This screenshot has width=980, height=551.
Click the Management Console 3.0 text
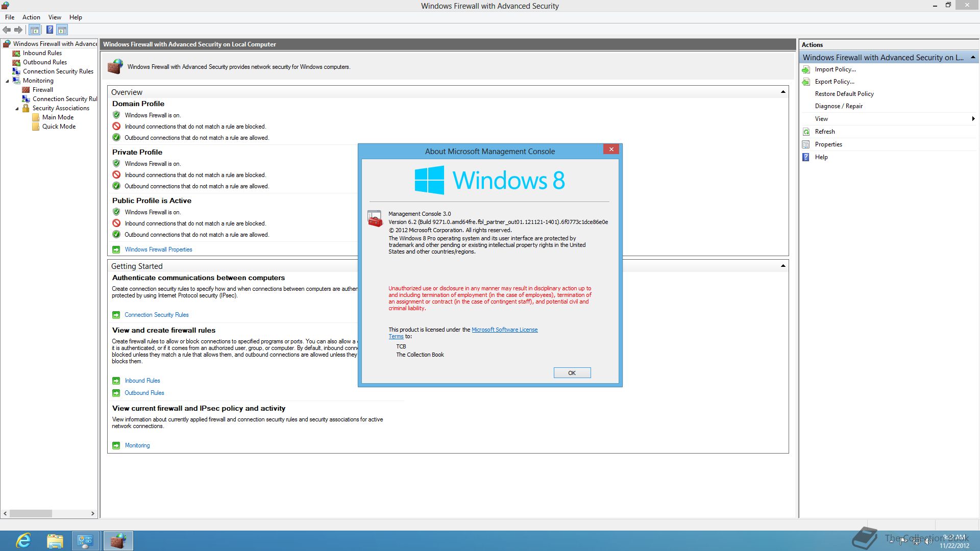420,214
